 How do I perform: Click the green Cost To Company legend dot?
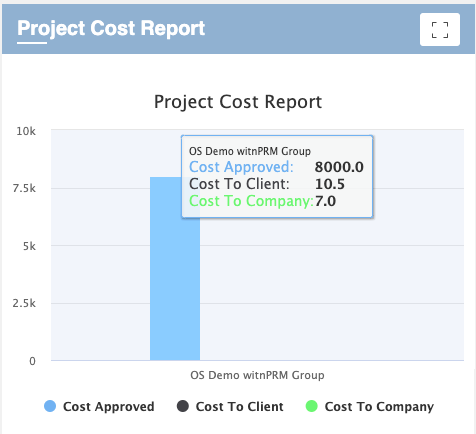[312, 406]
